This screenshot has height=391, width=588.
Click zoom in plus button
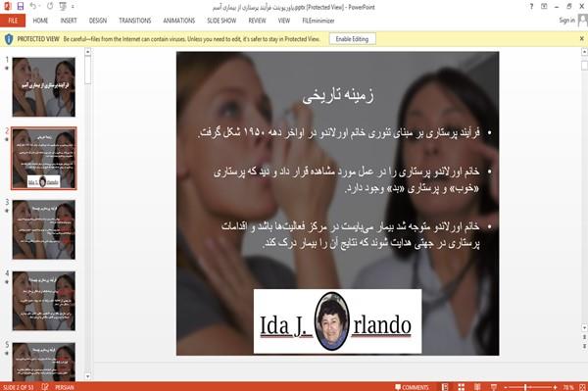point(555,387)
